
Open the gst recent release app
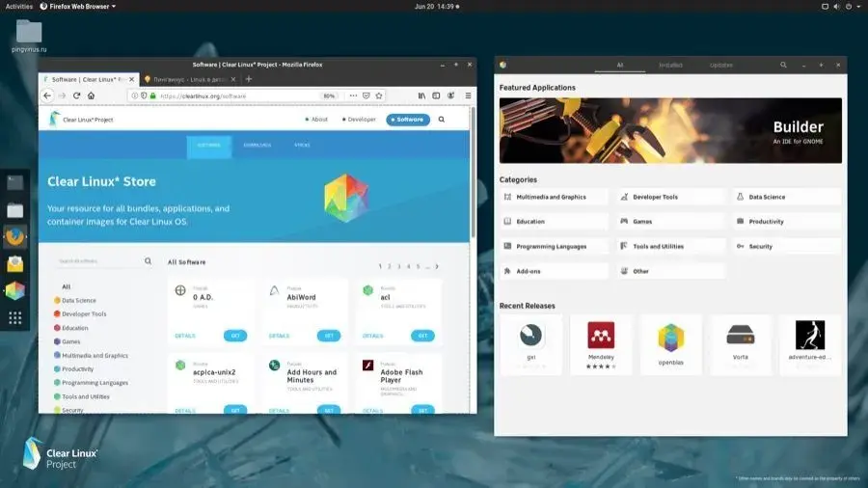(x=530, y=344)
